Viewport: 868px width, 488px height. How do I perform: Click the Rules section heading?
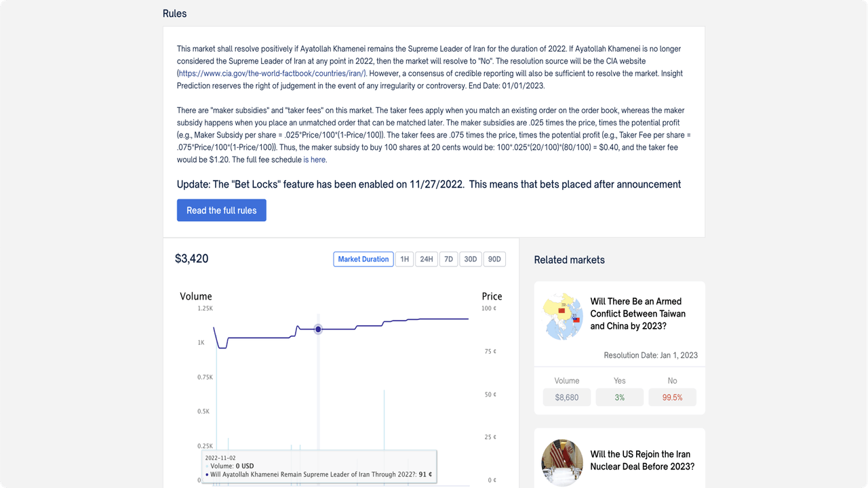pyautogui.click(x=174, y=13)
